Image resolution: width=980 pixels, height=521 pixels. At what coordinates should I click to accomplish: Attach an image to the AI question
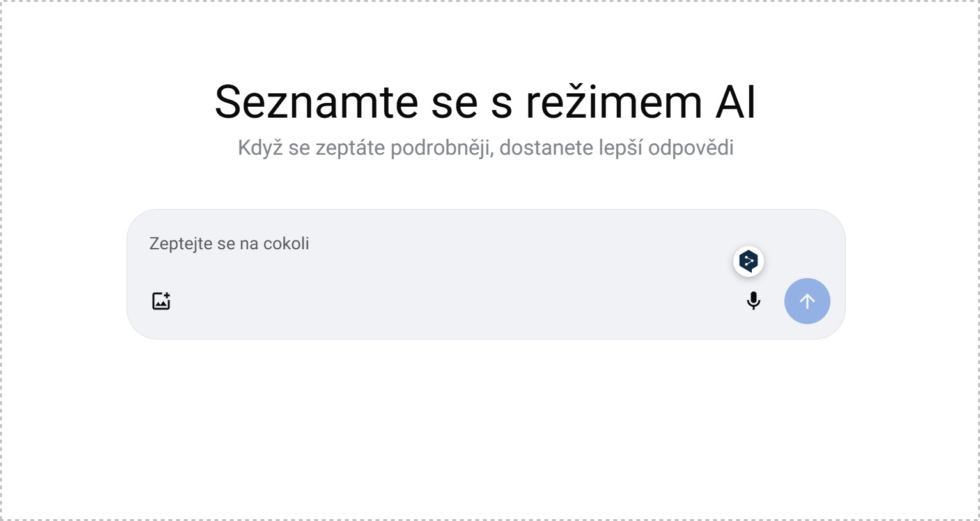point(161,301)
